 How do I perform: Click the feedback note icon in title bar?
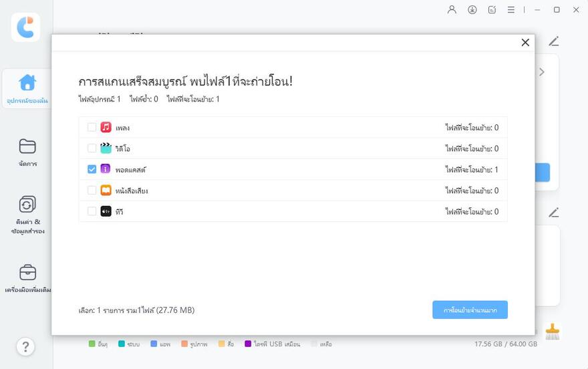(492, 10)
